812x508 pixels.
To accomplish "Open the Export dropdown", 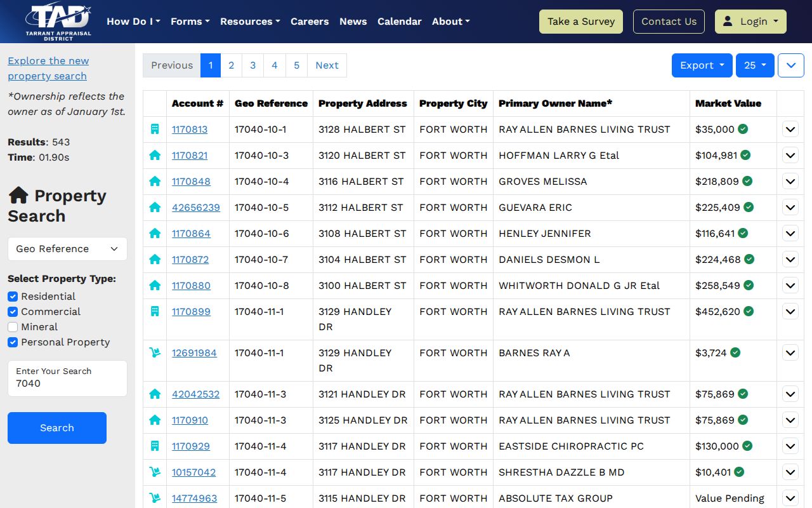I will (x=702, y=65).
